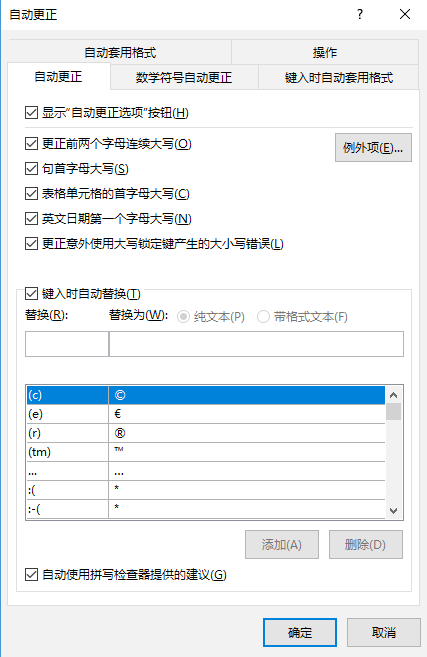
Task: Open the 键入时自动套用格式 tab
Action: (339, 78)
